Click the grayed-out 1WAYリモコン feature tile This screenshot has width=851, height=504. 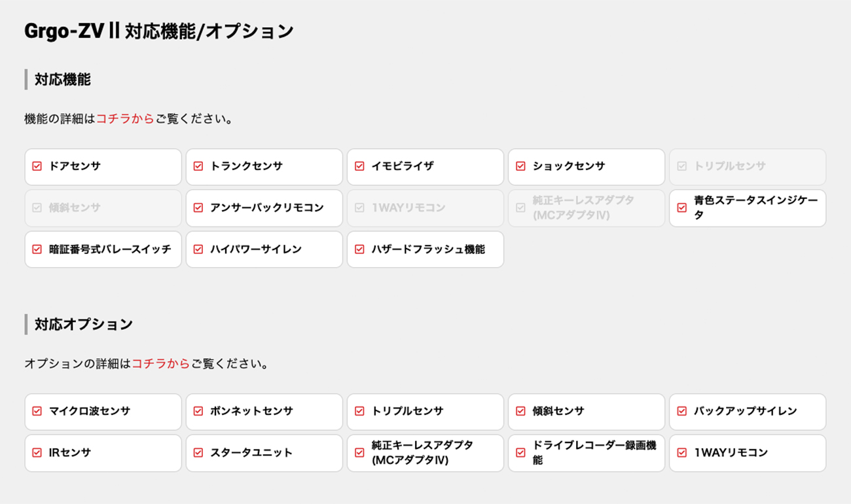pyautogui.click(x=425, y=208)
